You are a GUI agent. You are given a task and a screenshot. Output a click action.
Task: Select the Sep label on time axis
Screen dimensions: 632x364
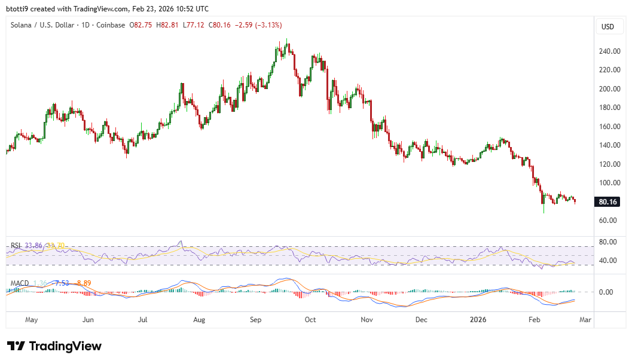pyautogui.click(x=255, y=320)
